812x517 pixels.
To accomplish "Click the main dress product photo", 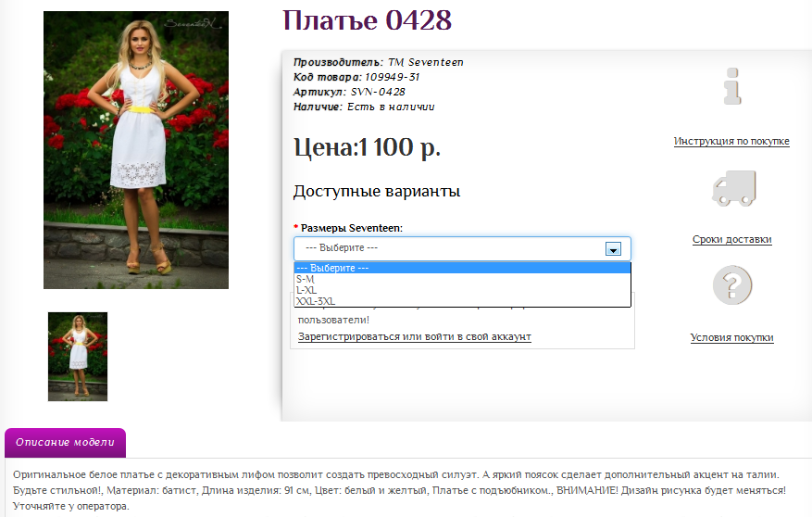I will 136,150.
